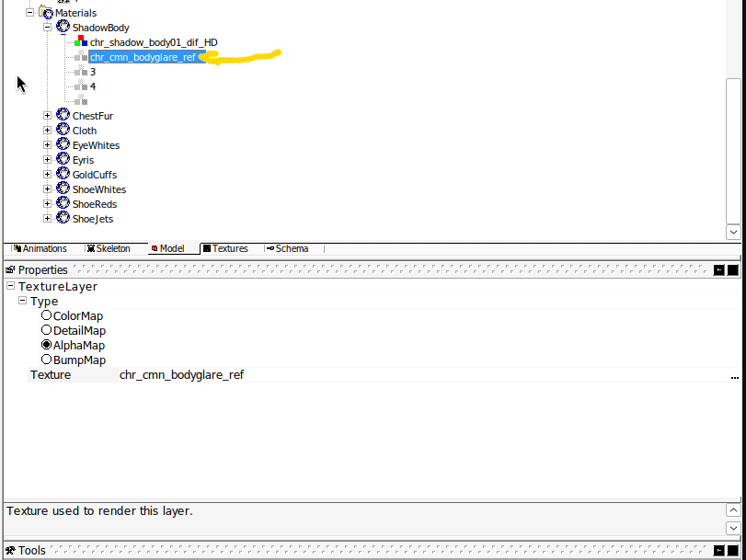The width and height of the screenshot is (746, 560).
Task: Click the GoldCuffs material icon
Action: coord(63,175)
